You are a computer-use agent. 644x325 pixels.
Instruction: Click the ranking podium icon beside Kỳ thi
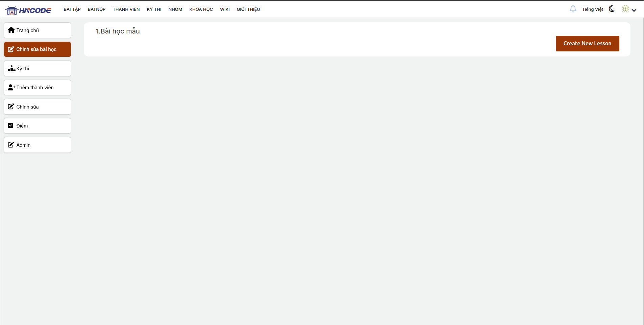click(11, 68)
